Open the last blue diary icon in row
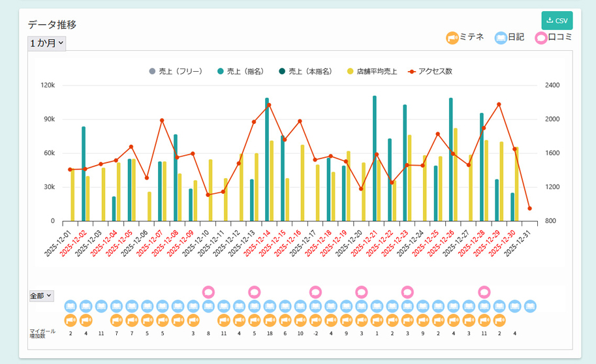 pos(530,305)
